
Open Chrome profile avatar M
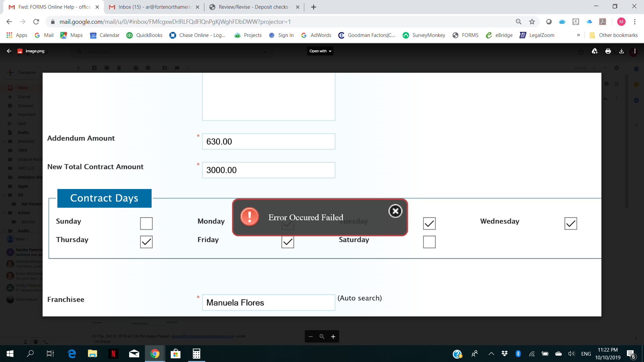[x=621, y=22]
